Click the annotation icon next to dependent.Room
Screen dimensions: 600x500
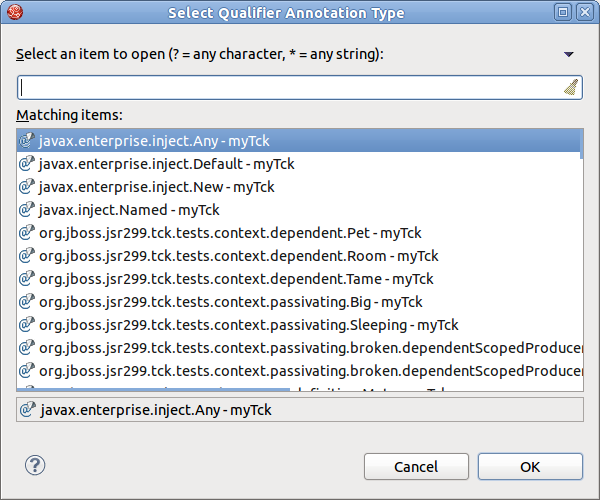pos(28,256)
